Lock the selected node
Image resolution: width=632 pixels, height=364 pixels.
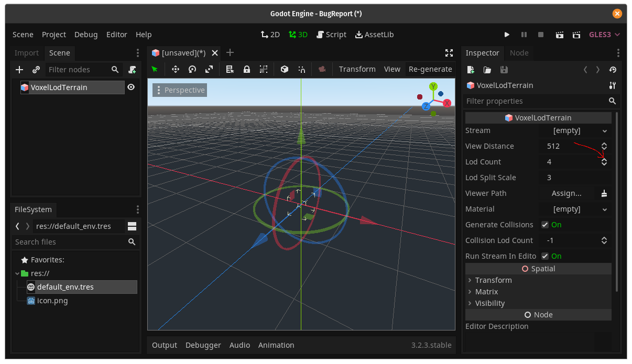pos(246,69)
